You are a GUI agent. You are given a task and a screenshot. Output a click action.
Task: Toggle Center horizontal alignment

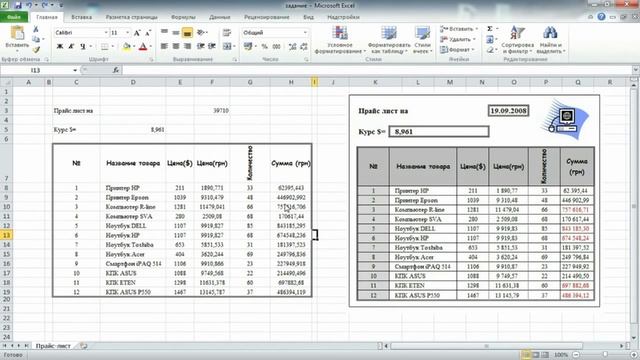pyautogui.click(x=176, y=47)
